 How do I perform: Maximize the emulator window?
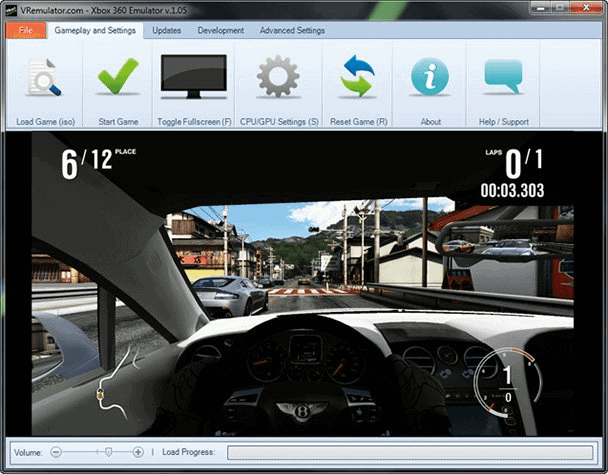(561, 9)
